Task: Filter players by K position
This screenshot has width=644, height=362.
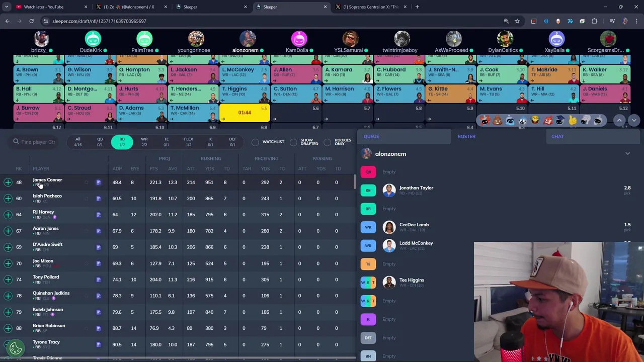Action: pyautogui.click(x=210, y=142)
